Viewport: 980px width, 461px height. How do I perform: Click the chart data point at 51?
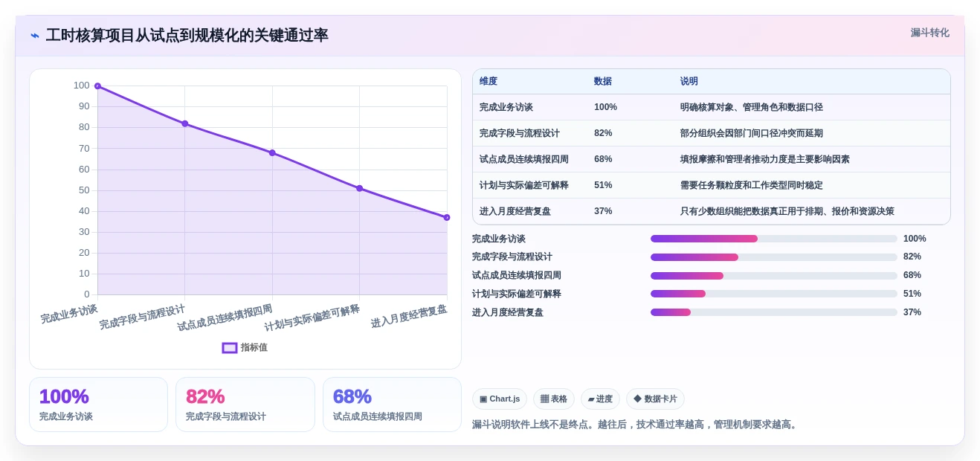click(360, 188)
